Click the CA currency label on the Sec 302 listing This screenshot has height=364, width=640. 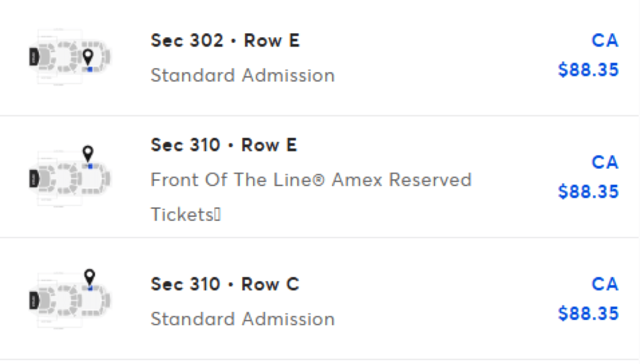click(x=605, y=41)
